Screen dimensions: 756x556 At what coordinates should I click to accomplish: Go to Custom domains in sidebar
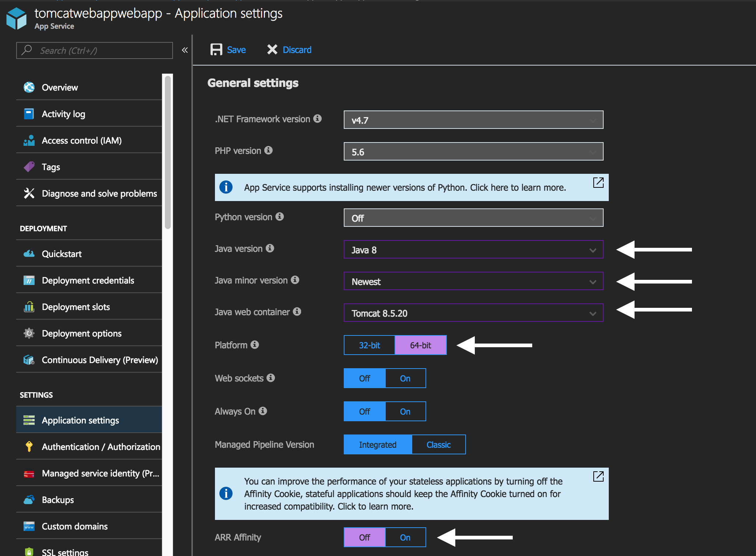75,526
